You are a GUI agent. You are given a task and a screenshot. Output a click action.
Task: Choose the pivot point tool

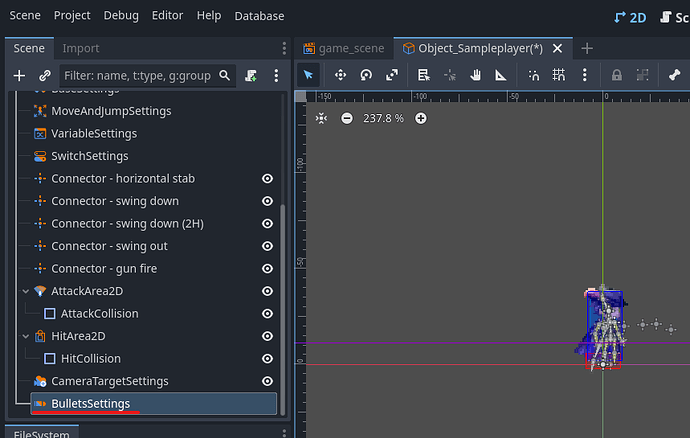click(450, 75)
